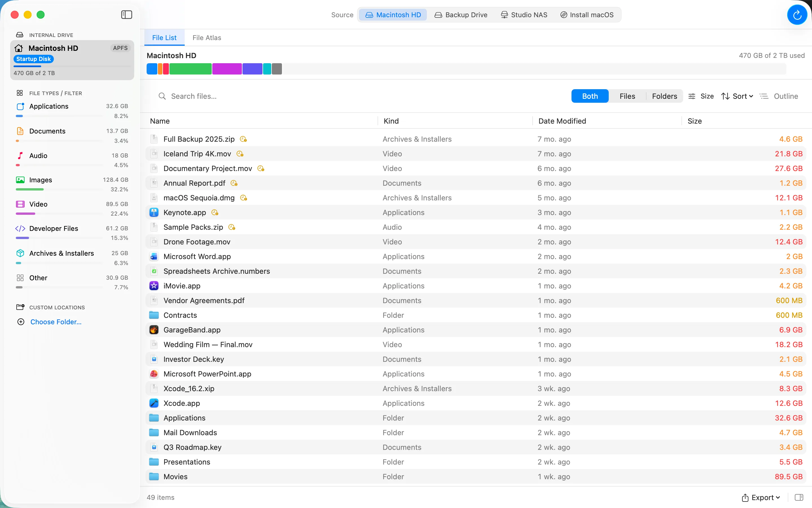
Task: Click the inspector panel icon at bottom right
Action: pos(799,497)
